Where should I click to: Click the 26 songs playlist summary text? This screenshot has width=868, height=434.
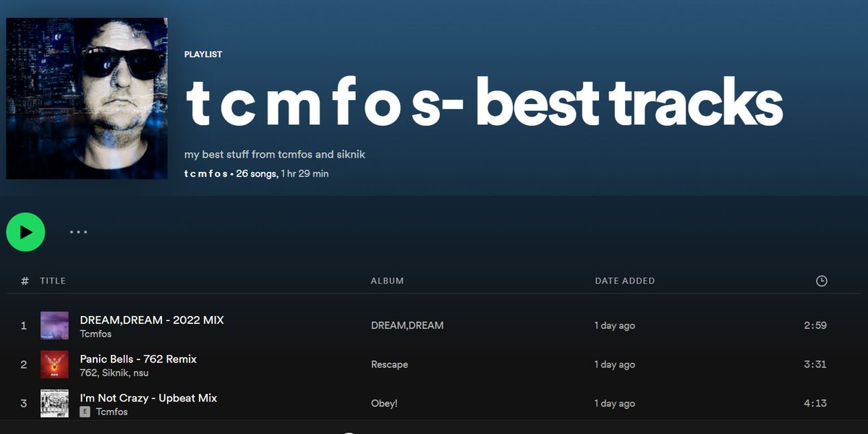point(255,174)
